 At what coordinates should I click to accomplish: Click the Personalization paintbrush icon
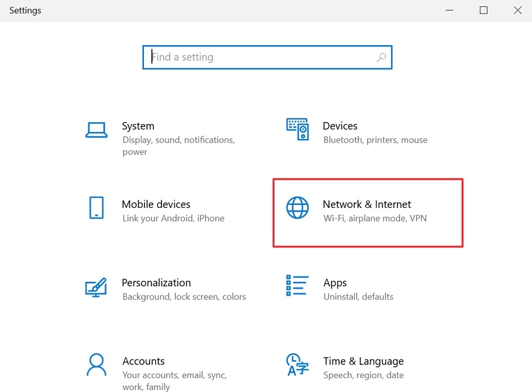[96, 286]
